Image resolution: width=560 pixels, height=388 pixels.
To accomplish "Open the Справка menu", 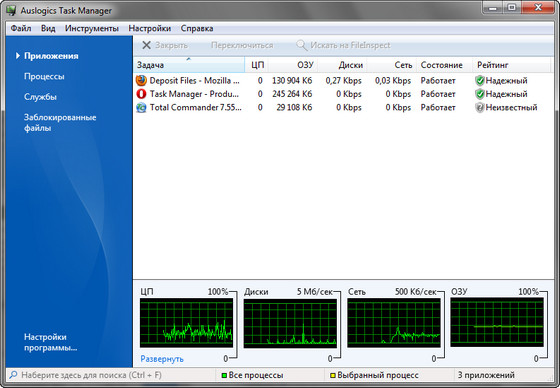I will click(x=197, y=28).
